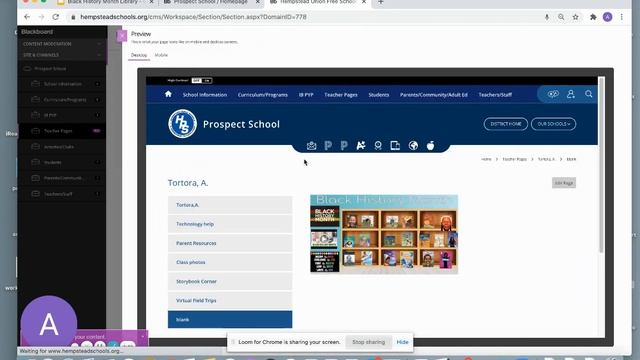
Task: Toggle the High Contrast switch
Action: [202, 80]
